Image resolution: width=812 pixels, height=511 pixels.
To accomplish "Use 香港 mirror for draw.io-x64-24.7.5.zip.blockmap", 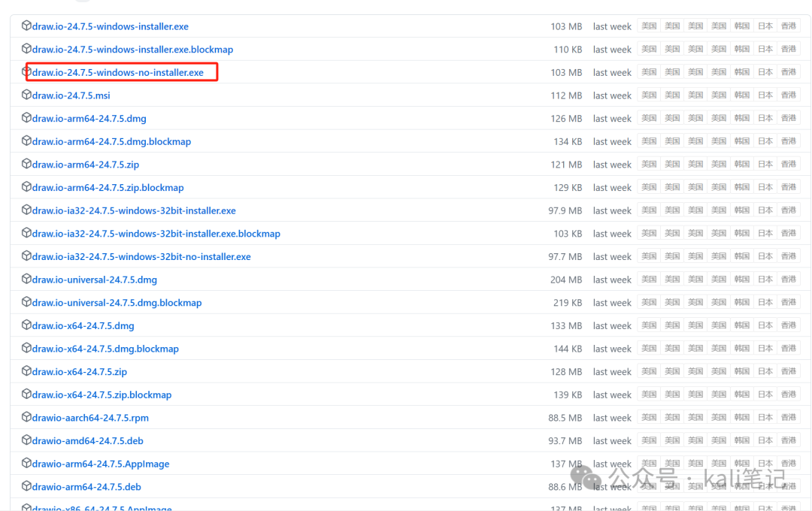I will pyautogui.click(x=789, y=395).
